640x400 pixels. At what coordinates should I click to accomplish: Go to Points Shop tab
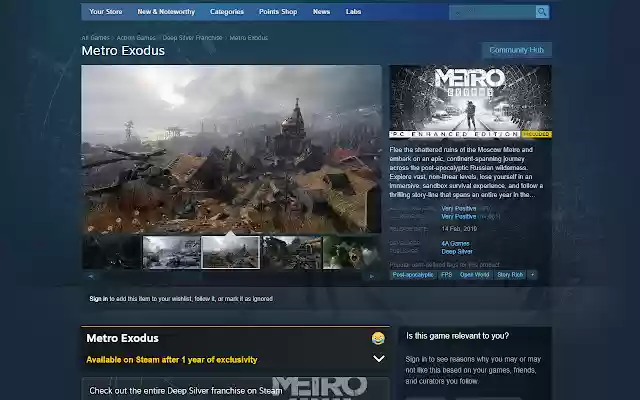coord(278,12)
